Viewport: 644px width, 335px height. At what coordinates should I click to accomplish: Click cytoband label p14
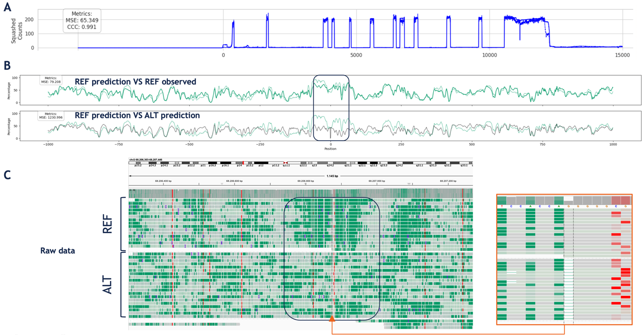(x=239, y=165)
